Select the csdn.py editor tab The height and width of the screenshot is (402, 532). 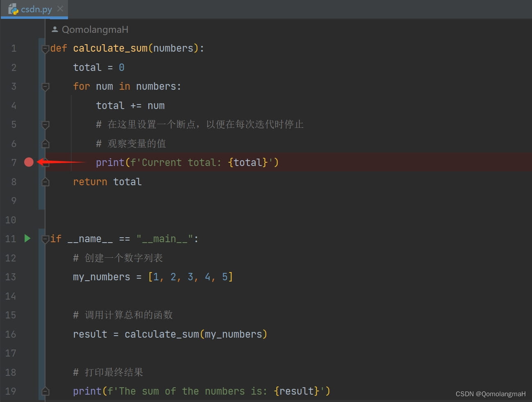(x=34, y=9)
